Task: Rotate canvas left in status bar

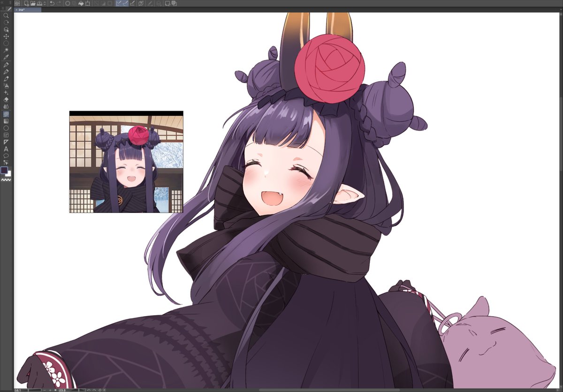Action: [x=89, y=390]
